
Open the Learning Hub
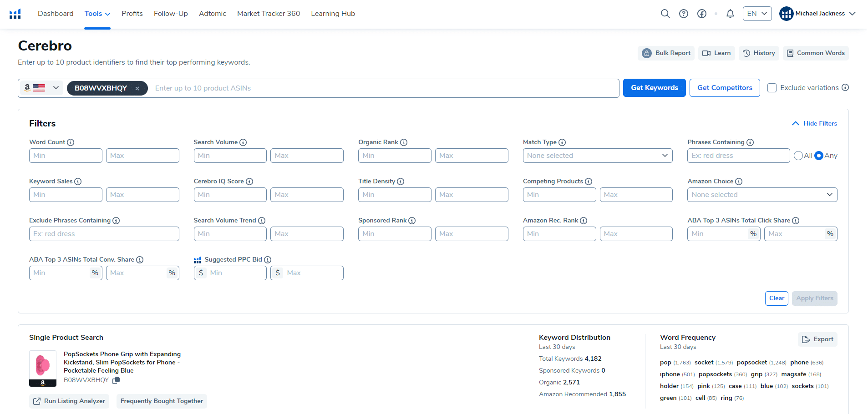coord(333,14)
